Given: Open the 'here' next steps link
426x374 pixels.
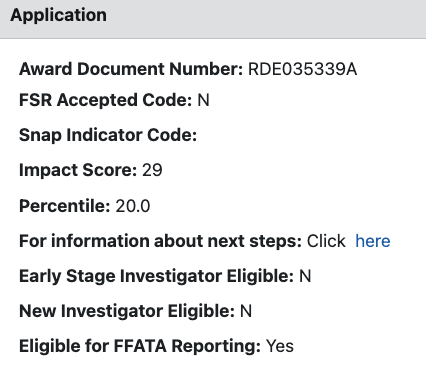Looking at the screenshot, I should click(372, 241).
